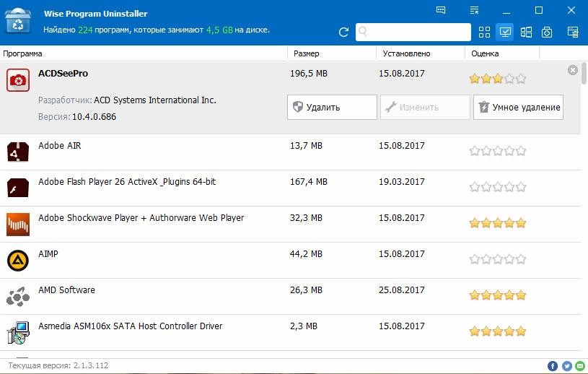The width and height of the screenshot is (588, 374).
Task: Click the 32,3 MB size value
Action: tap(306, 218)
